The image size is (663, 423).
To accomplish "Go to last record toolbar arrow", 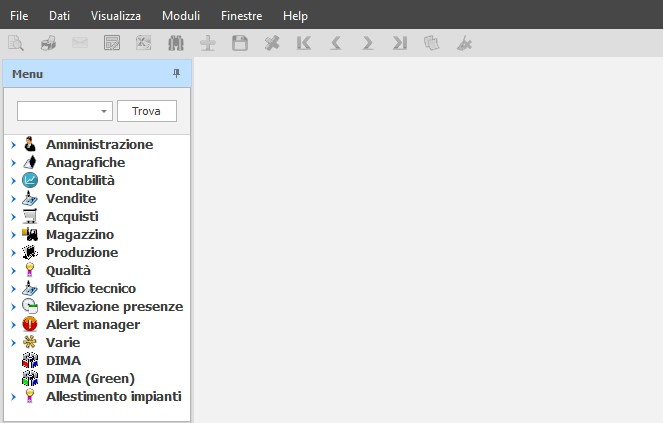I will (x=400, y=43).
